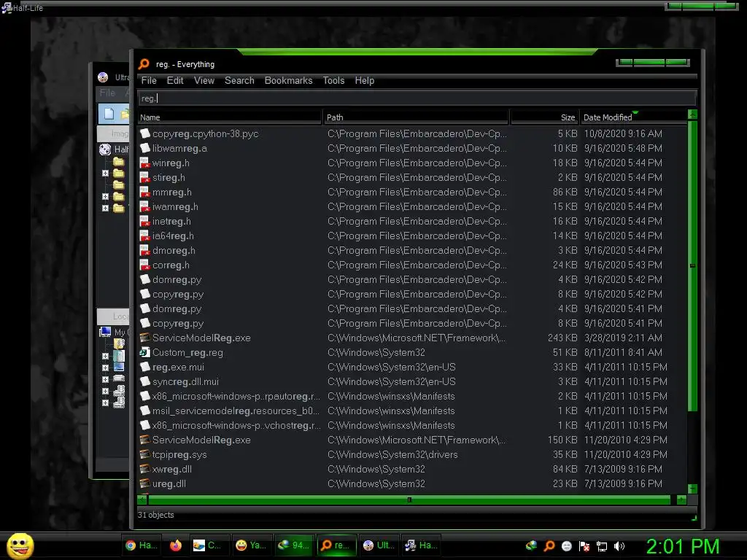Select the 243 KB ServiceModelReg.exe row
747x560 pixels.
pyautogui.click(x=412, y=338)
